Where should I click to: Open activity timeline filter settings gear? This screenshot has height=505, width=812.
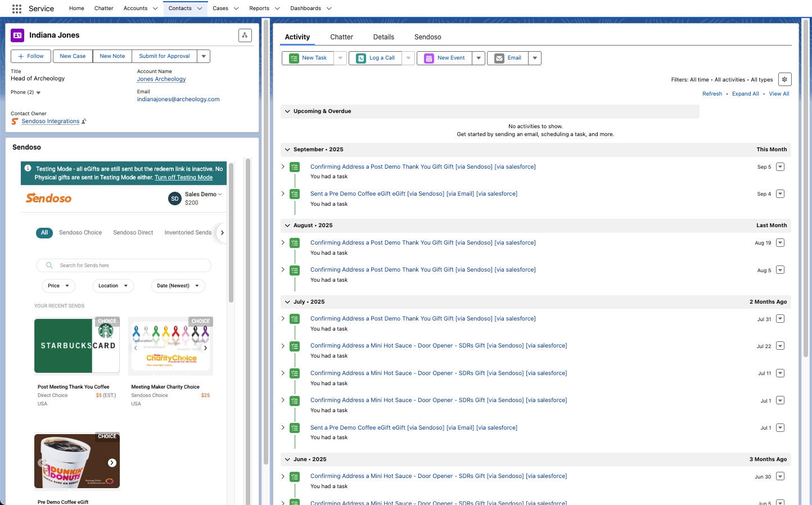[785, 79]
